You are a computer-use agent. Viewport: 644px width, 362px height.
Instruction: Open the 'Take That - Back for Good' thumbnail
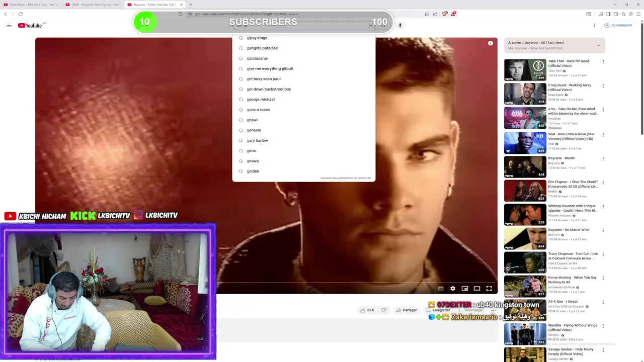click(x=525, y=70)
